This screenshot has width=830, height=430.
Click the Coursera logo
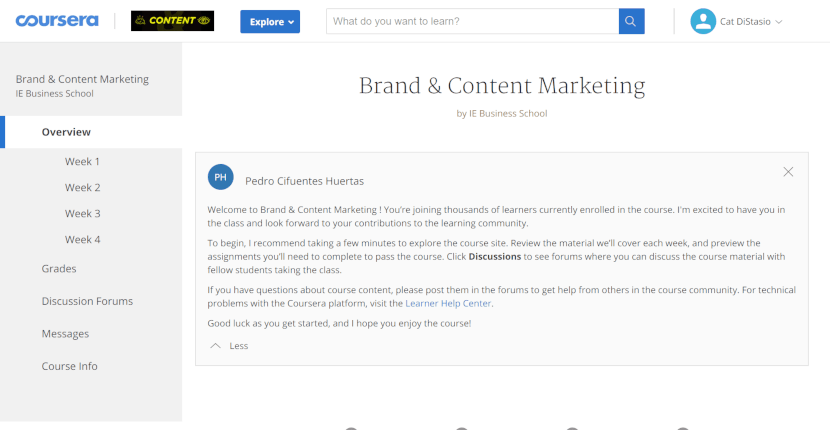(57, 21)
